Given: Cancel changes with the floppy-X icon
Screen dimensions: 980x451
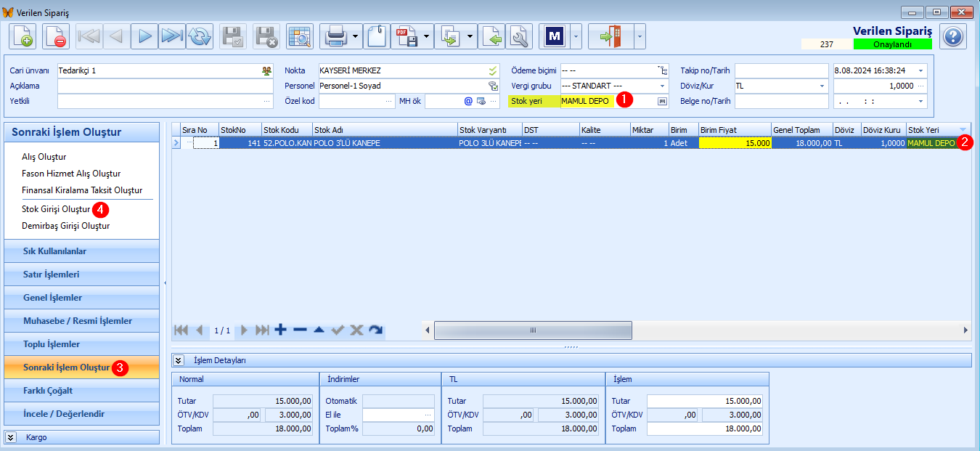Looking at the screenshot, I should (266, 36).
